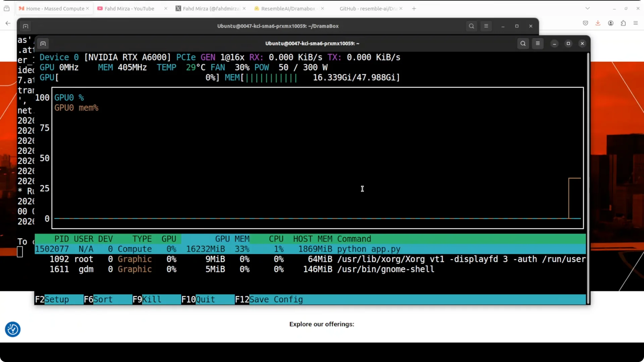
Task: Click the 16.339Gi/47.988Gi memory readout
Action: [354, 77]
